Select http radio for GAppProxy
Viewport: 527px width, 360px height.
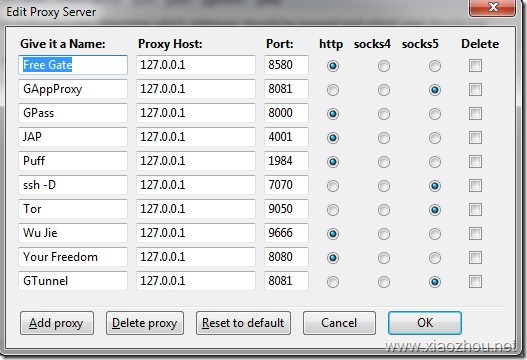click(x=333, y=90)
